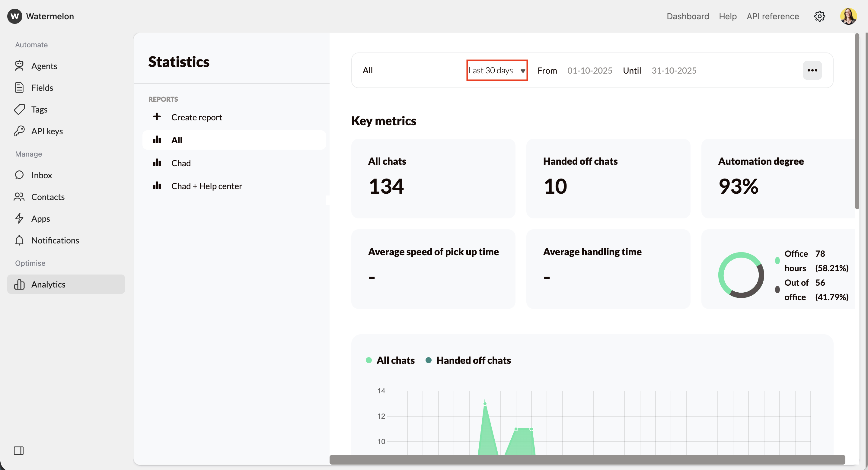The width and height of the screenshot is (868, 470).
Task: Open the three-dot options menu
Action: [813, 70]
